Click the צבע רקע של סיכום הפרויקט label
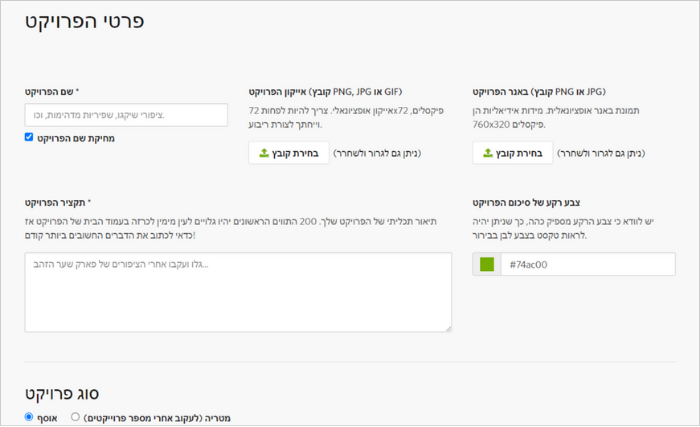This screenshot has height=427, width=700. pos(526,203)
